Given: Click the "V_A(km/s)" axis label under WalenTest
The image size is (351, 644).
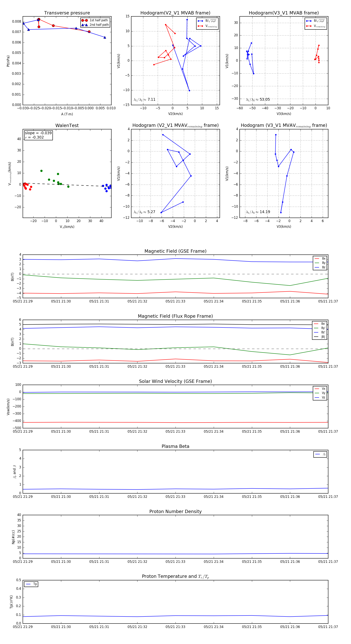Looking at the screenshot, I should [x=67, y=227].
